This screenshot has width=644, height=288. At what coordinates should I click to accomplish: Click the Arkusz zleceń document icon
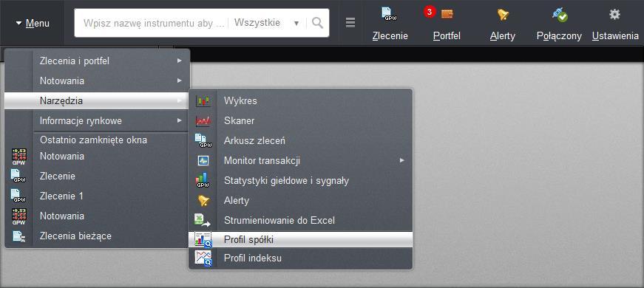tap(203, 141)
